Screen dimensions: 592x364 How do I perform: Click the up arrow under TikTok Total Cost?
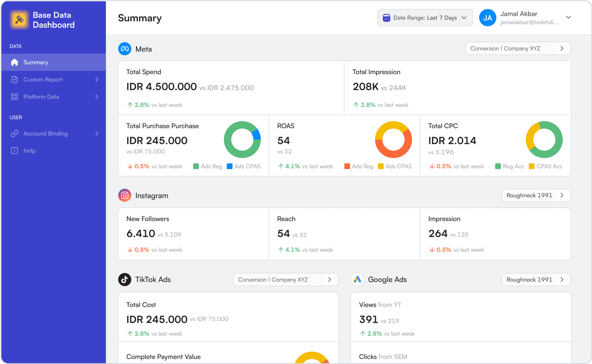(130, 334)
